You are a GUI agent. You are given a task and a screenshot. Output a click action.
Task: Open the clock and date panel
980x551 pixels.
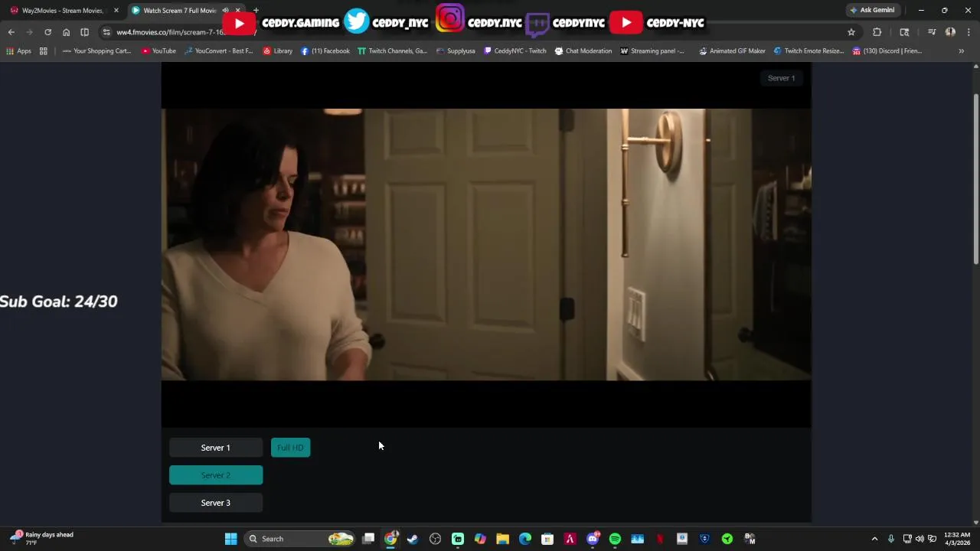click(x=957, y=539)
